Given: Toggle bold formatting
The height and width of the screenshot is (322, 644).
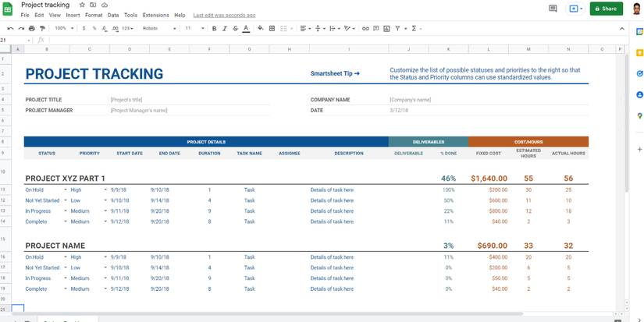Looking at the screenshot, I should [x=214, y=29].
